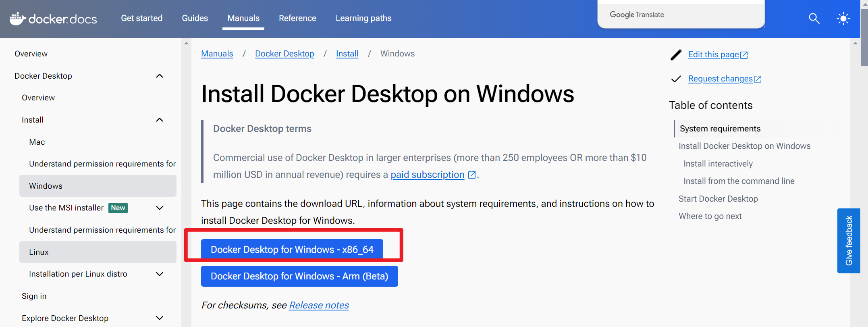This screenshot has width=868, height=327.
Task: Expand the Use the MSI installer section
Action: (160, 208)
